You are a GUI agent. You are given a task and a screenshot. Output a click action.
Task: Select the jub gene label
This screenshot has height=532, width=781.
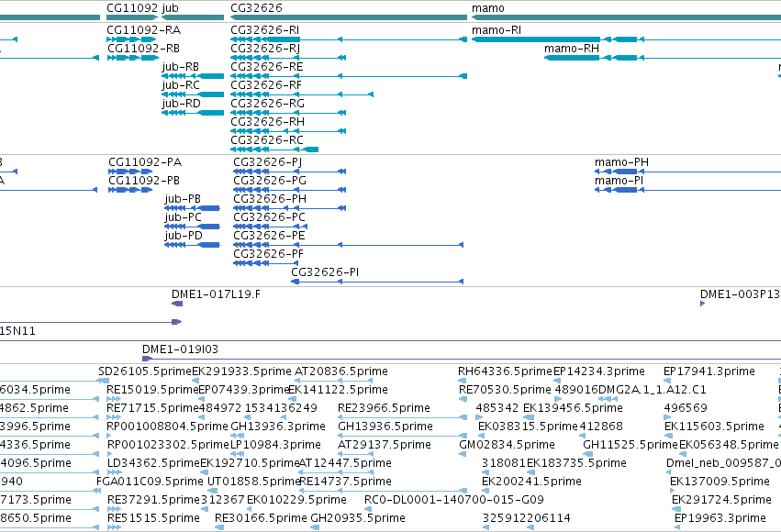pyautogui.click(x=171, y=8)
